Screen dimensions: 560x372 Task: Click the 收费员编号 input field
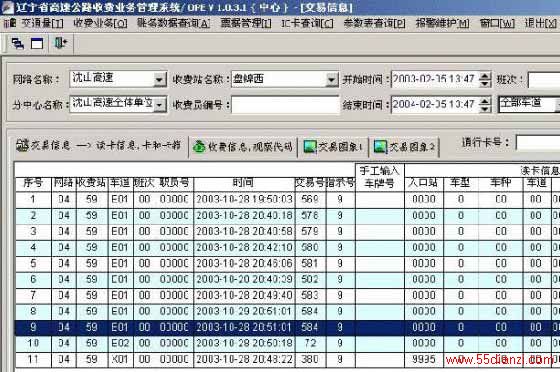point(285,105)
